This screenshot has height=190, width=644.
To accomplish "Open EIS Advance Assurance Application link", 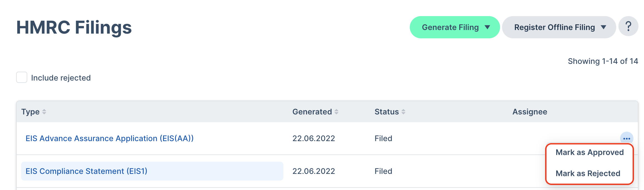I will [109, 138].
